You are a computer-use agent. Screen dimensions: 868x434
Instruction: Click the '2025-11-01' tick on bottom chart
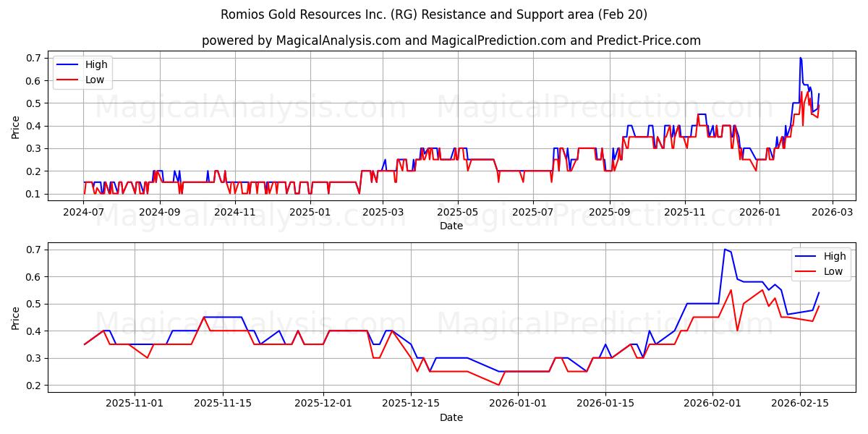tap(135, 404)
